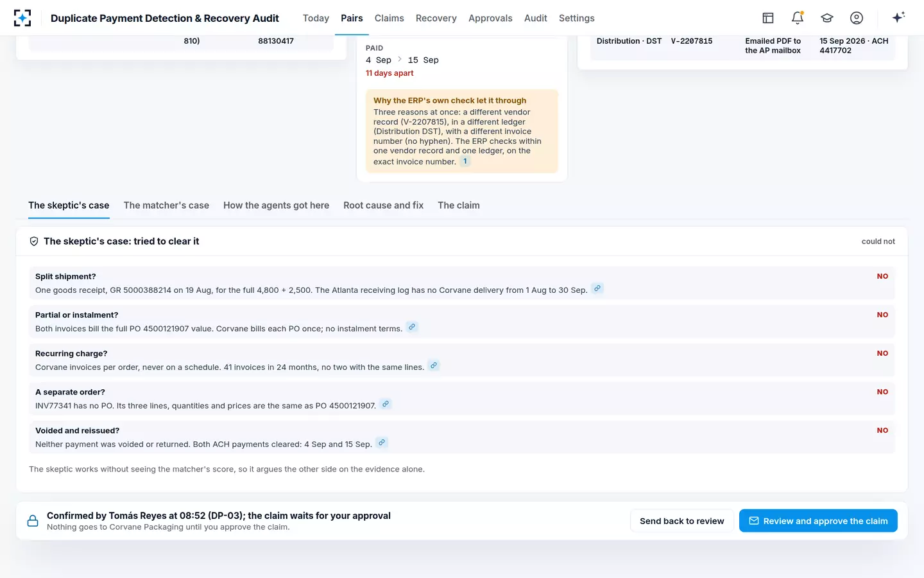Go to the Today tab

316,18
